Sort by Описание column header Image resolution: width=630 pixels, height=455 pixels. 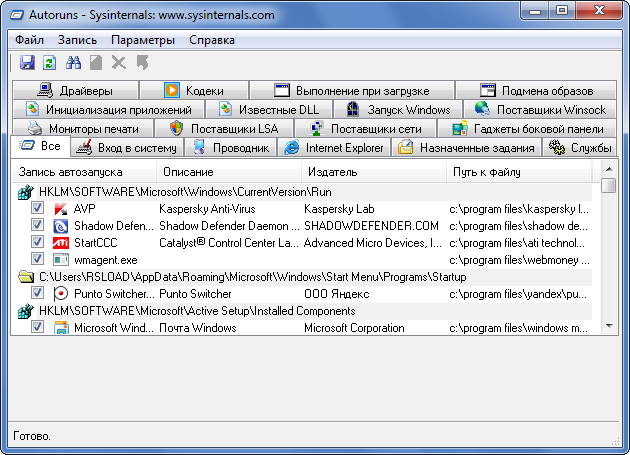(x=229, y=172)
